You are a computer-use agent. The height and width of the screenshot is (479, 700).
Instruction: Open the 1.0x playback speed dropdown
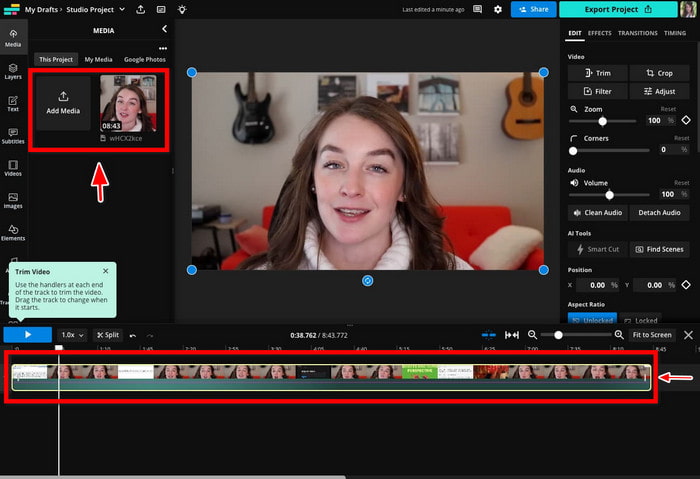point(72,335)
